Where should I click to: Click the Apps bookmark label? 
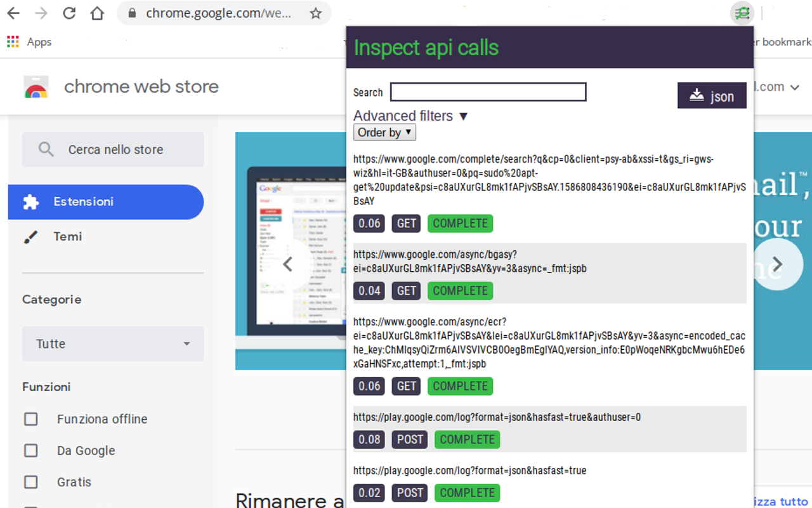click(x=39, y=42)
